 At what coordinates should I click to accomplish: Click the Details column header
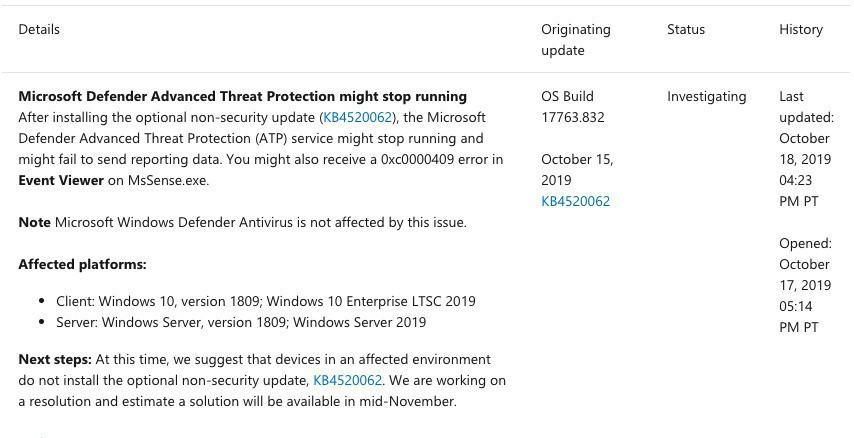39,29
